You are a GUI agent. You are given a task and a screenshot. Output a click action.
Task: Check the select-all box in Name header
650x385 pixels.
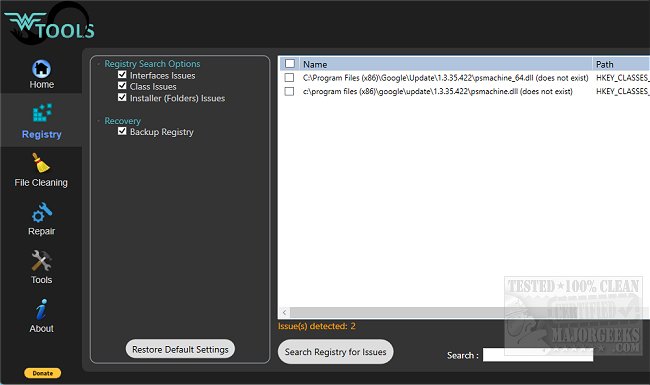tap(290, 63)
